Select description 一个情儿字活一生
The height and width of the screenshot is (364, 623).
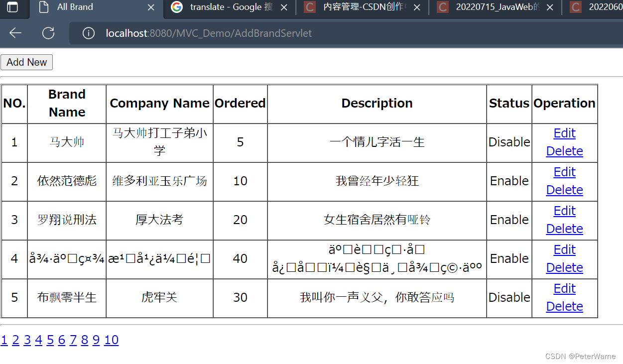(x=377, y=142)
